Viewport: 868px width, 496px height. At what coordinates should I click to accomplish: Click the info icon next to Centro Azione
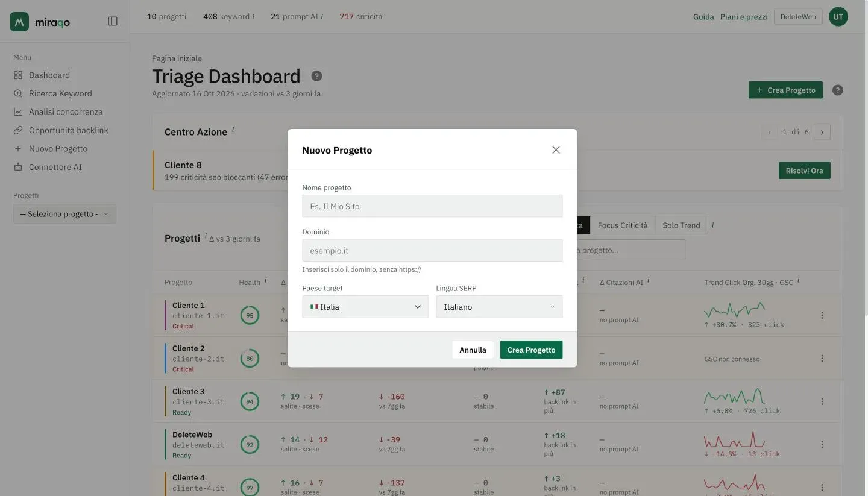[233, 130]
